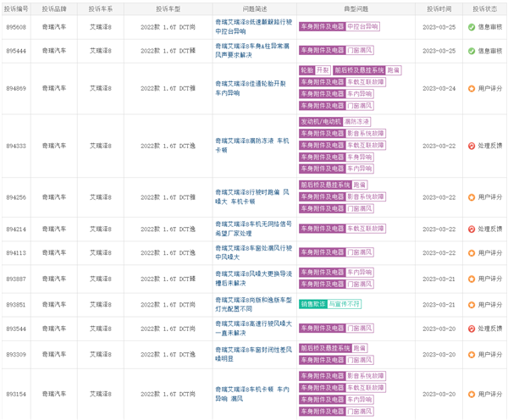Screen dimensions: 508x420
Task: Click orange 用户评分 icon in row 894113
Action: click(472, 253)
